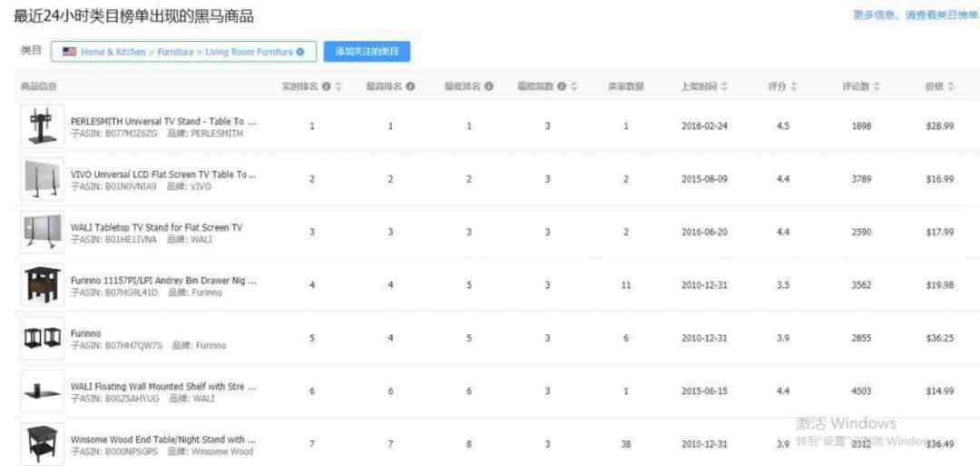Open the product titled just 'Furinno'
The image size is (980, 466).
(85, 334)
